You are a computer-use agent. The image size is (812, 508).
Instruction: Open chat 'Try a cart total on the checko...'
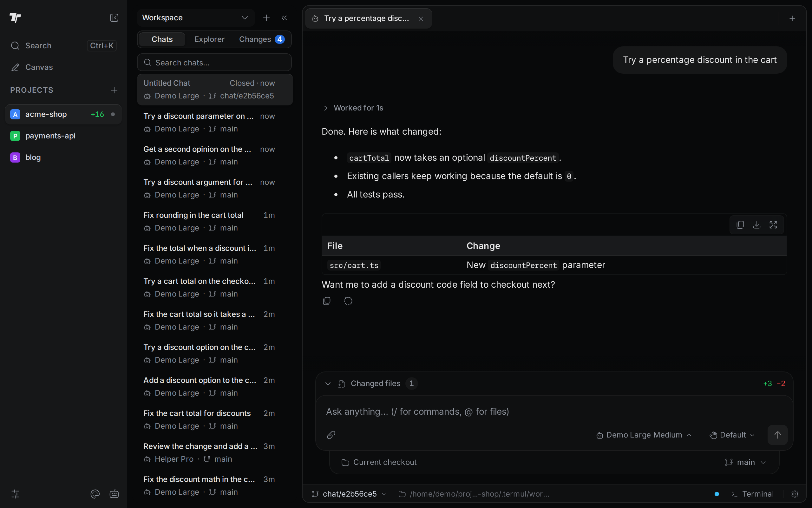tap(215, 287)
